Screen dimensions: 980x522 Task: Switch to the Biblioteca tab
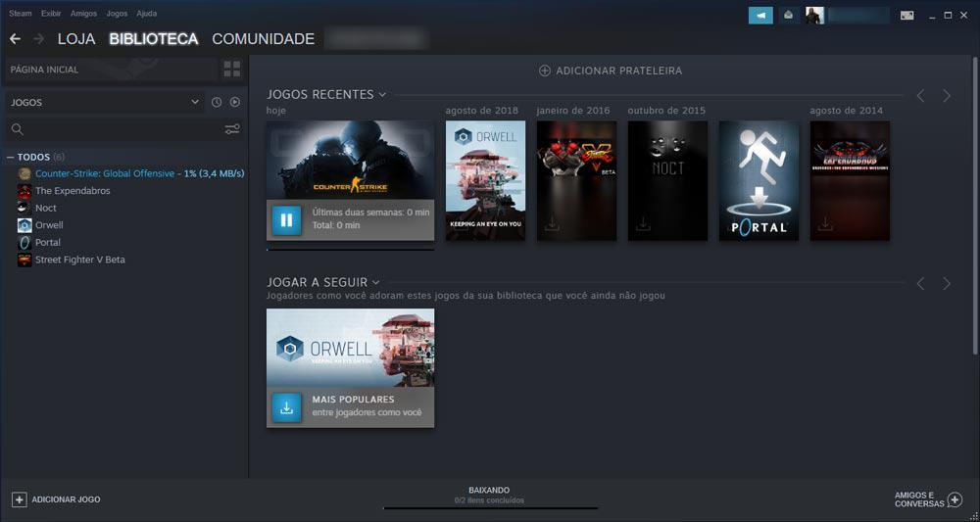[x=154, y=39]
